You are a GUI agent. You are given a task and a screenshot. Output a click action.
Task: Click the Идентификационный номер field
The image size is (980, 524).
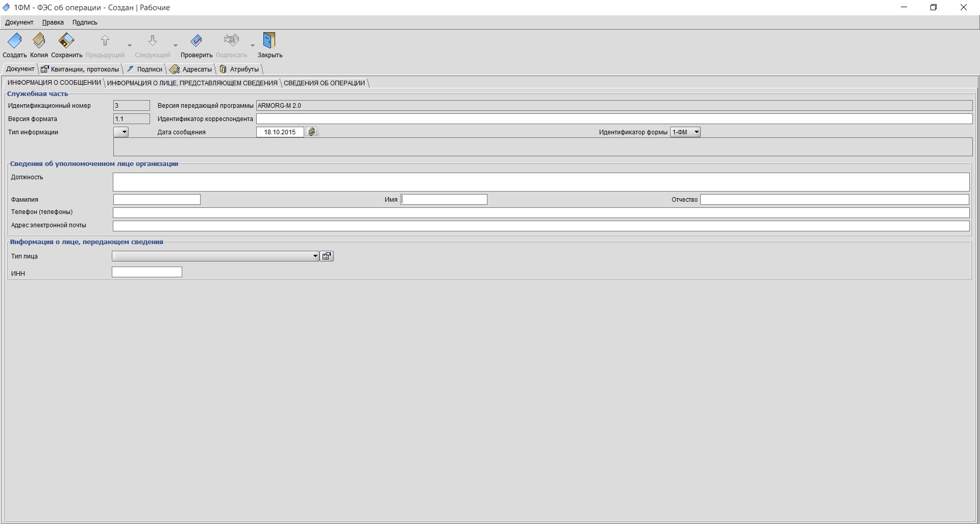coord(132,106)
